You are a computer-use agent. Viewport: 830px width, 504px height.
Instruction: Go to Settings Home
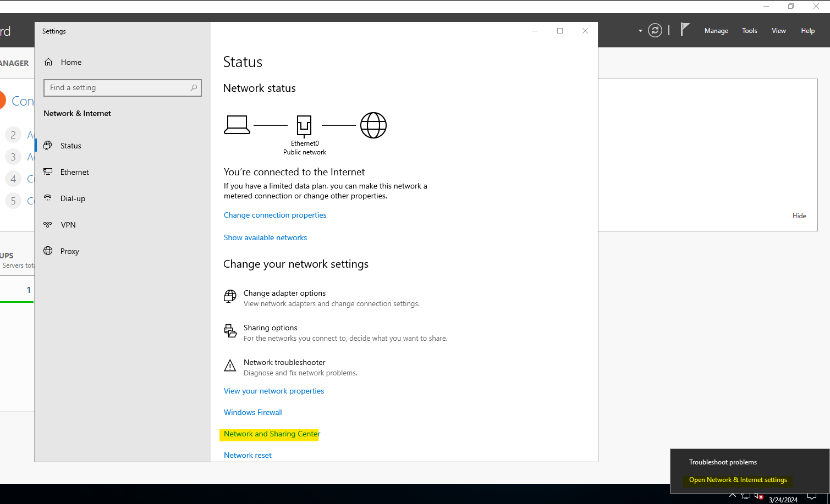pos(71,62)
